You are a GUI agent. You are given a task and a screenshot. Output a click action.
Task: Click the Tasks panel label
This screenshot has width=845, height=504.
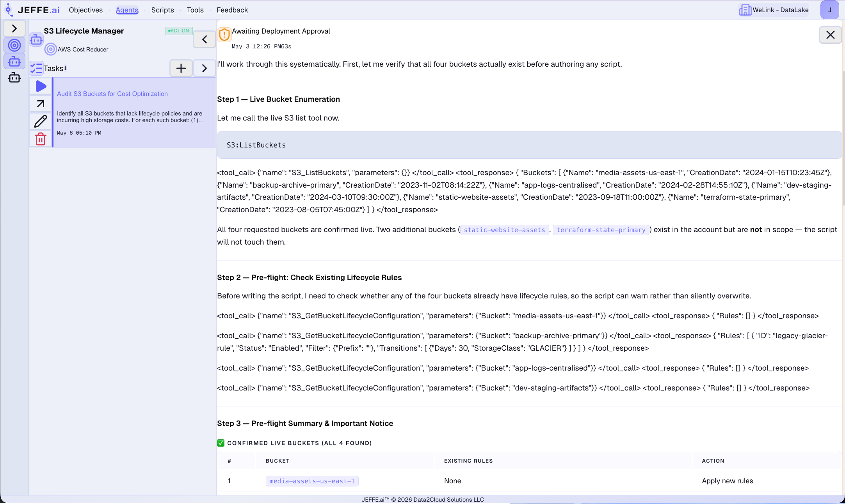[53, 68]
